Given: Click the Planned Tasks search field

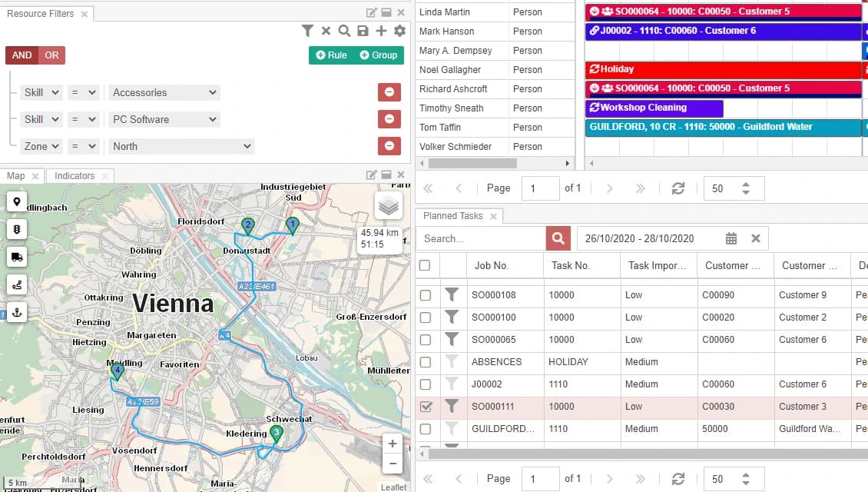Looking at the screenshot, I should [x=481, y=238].
